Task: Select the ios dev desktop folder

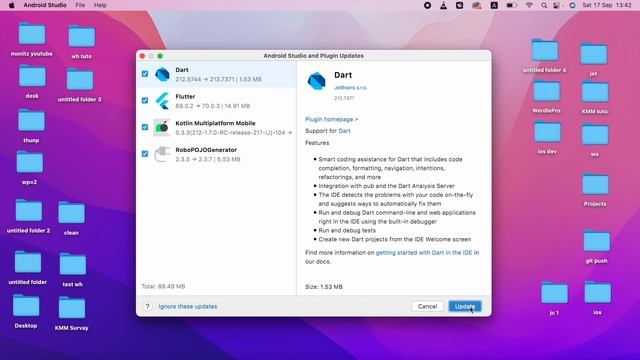Action: click(547, 132)
